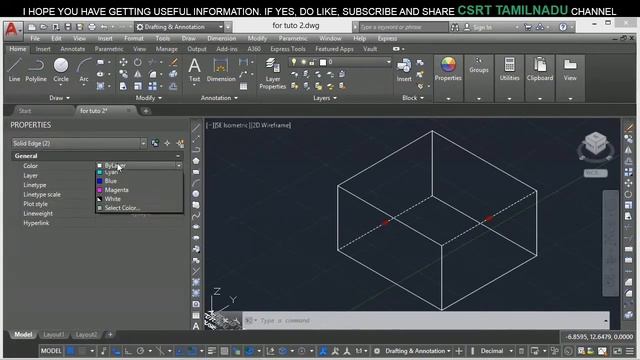Image resolution: width=640 pixels, height=360 pixels.
Task: Toggle the layer lock icon in Layers dropdown
Action: point(313,62)
